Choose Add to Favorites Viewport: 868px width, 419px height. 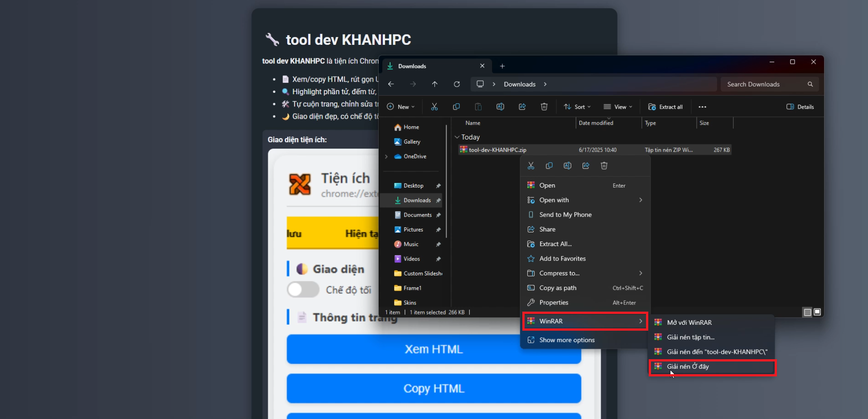(x=585, y=259)
